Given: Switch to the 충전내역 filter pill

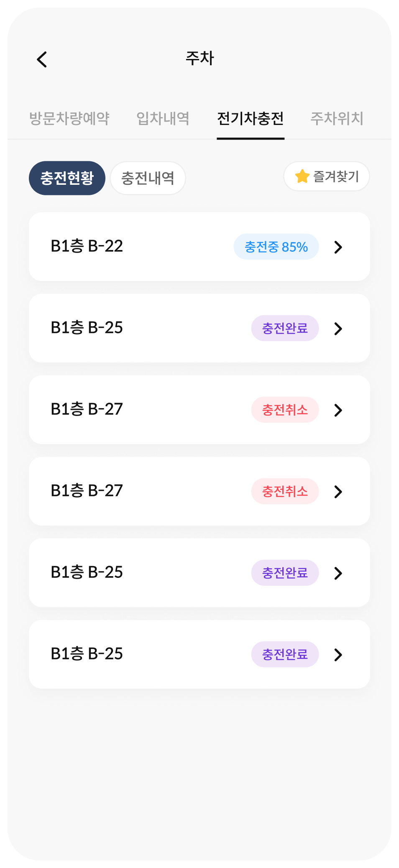Looking at the screenshot, I should (x=148, y=178).
